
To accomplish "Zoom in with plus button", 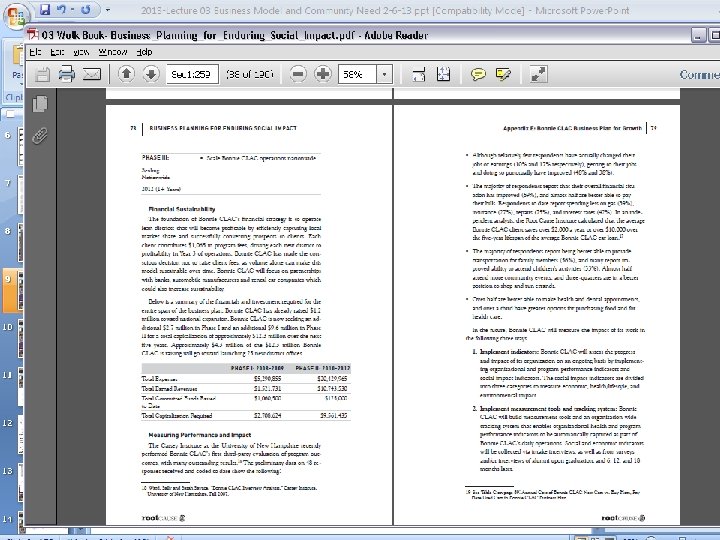I will [x=323, y=74].
